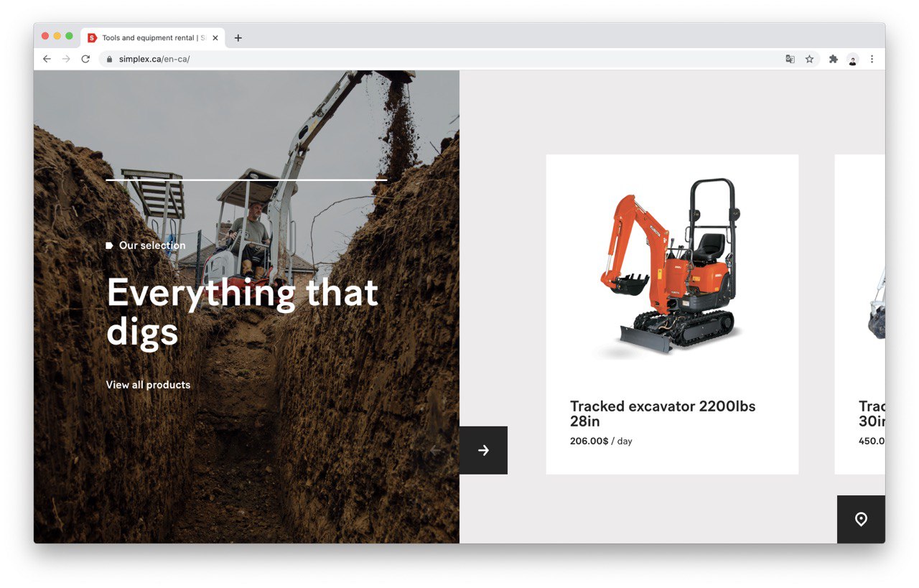This screenshot has width=919, height=588.
Task: Click the faded carousel previous arrow
Action: pos(434,450)
